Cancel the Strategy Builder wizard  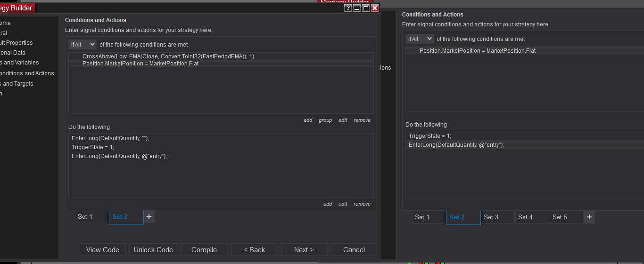pyautogui.click(x=354, y=250)
